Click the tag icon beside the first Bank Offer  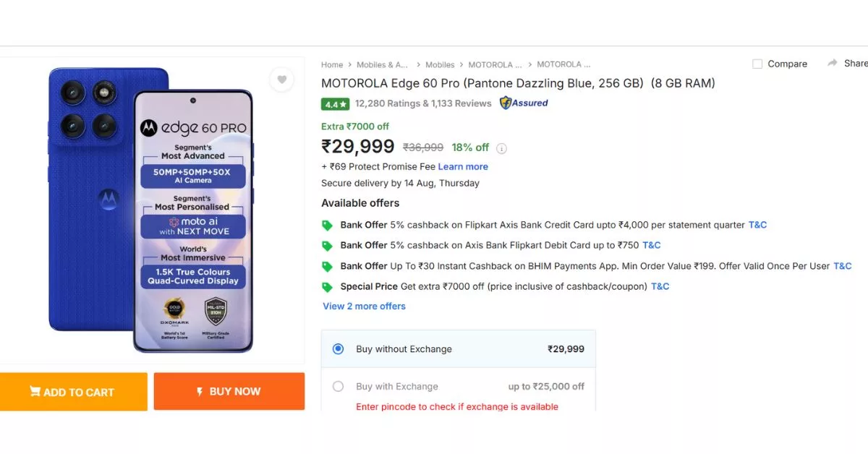327,225
